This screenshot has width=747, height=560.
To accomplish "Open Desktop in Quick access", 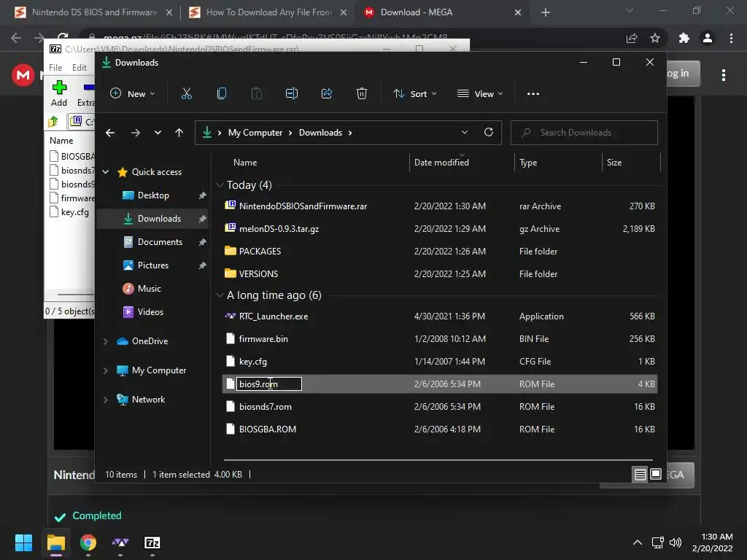I will point(153,195).
